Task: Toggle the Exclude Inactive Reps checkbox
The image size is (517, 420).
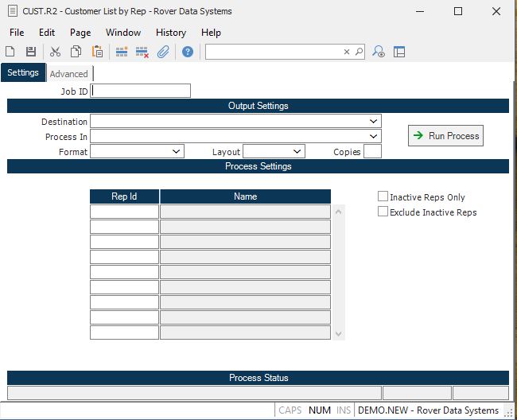Action: [383, 212]
